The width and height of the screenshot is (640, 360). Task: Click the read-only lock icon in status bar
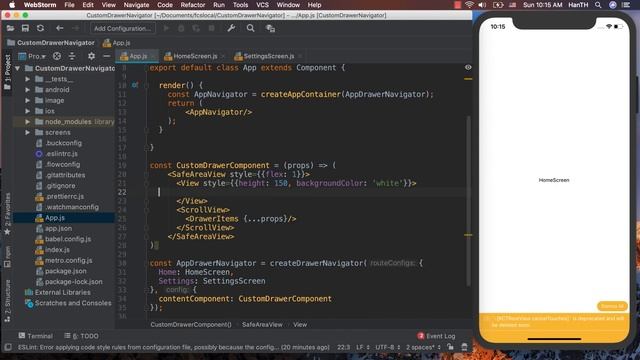coord(450,347)
